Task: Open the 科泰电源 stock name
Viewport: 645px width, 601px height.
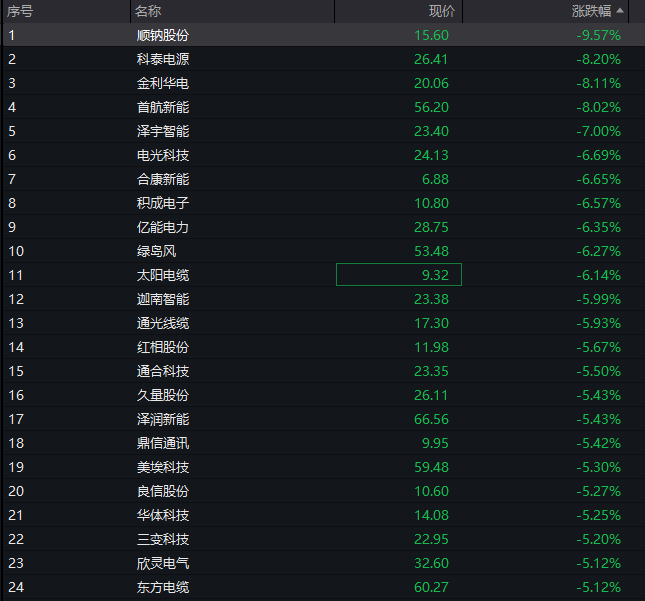Action: point(162,59)
